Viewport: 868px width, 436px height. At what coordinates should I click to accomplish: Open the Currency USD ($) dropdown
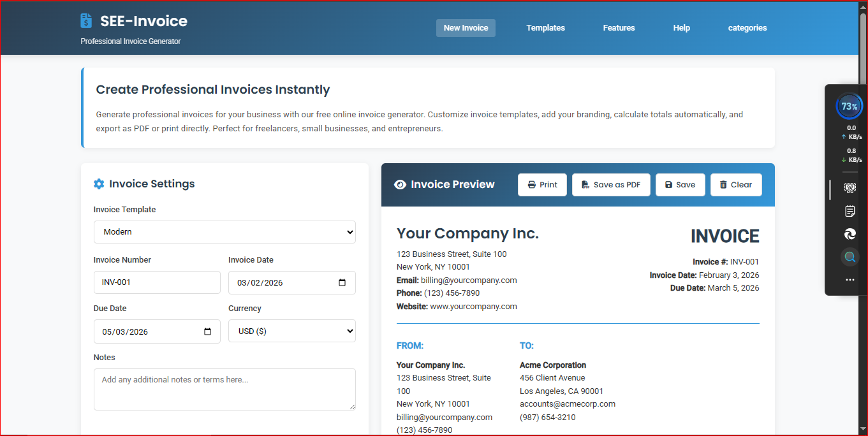[x=291, y=331]
